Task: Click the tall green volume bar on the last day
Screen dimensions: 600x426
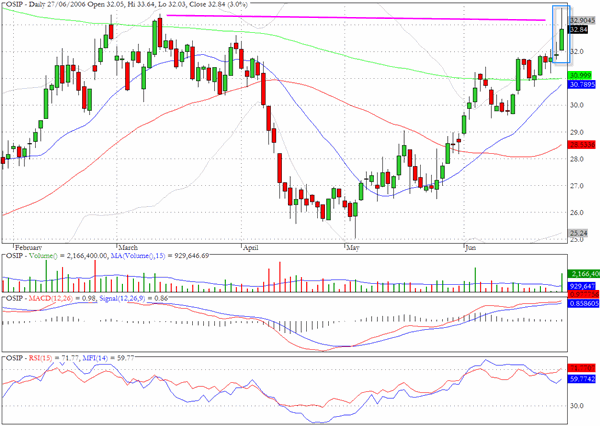Action: coord(562,282)
